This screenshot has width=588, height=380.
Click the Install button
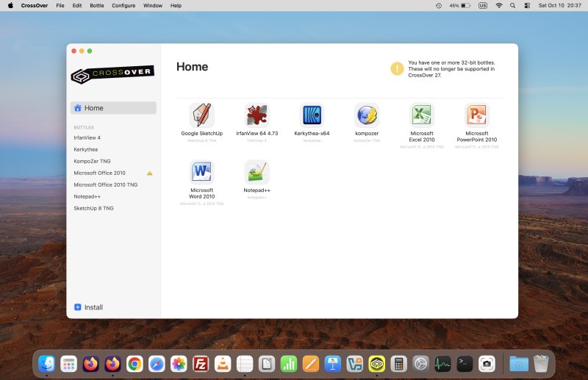coord(88,307)
